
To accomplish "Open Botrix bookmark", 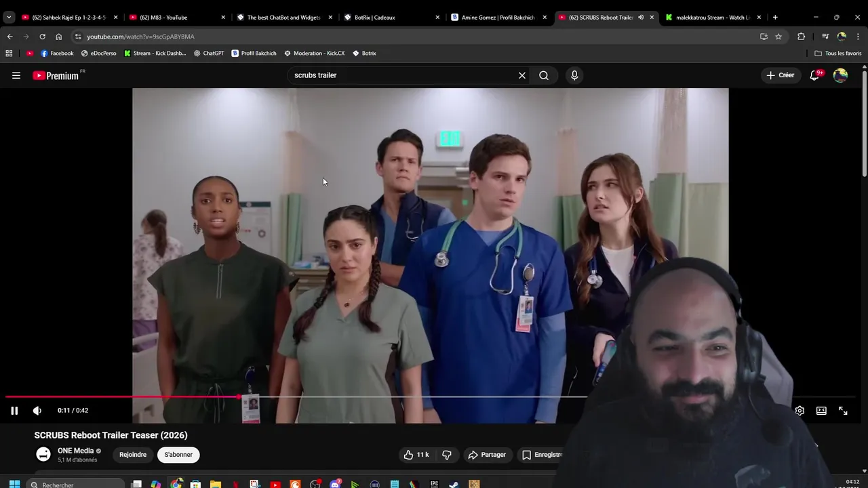I will point(364,53).
